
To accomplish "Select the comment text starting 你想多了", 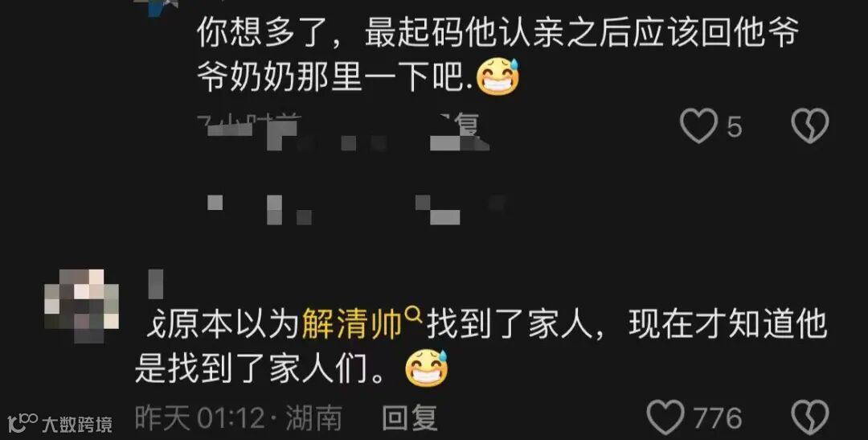I will click(497, 56).
